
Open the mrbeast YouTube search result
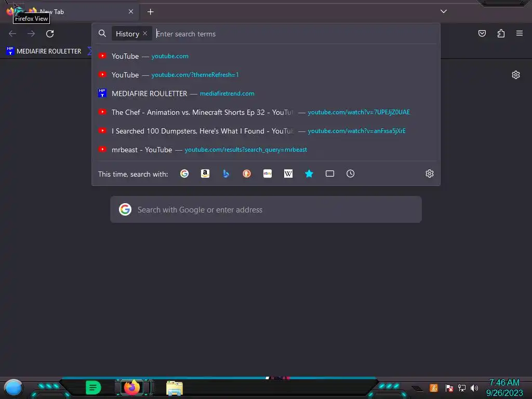(x=266, y=150)
